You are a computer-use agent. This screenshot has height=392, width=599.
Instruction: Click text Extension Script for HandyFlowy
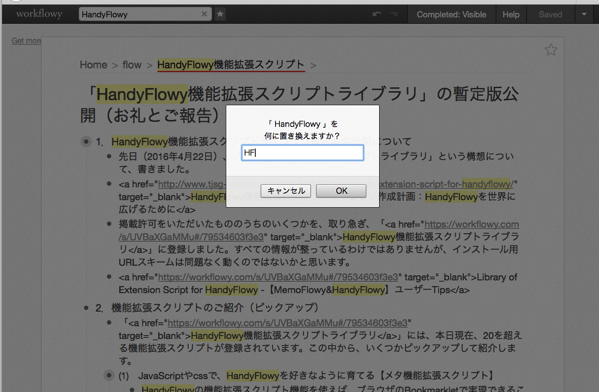click(188, 290)
